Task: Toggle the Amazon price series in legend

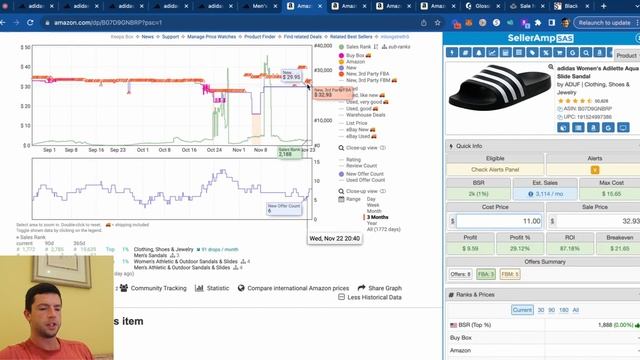Action: 352,62
